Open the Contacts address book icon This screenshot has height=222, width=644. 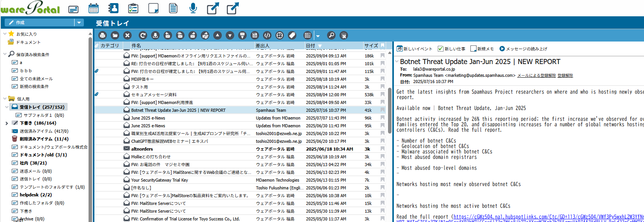[x=113, y=8]
